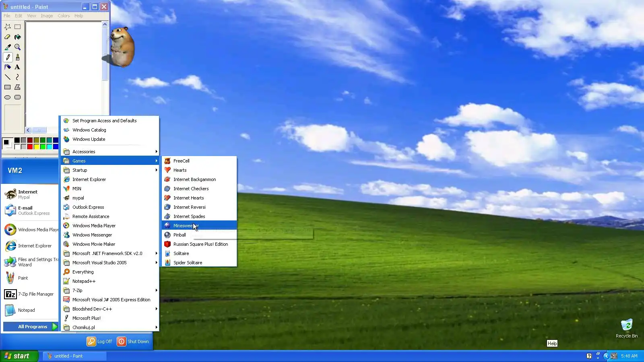Open 7-Zip File Manager from Start menu
Screen dimensions: 644x362
pos(31,294)
